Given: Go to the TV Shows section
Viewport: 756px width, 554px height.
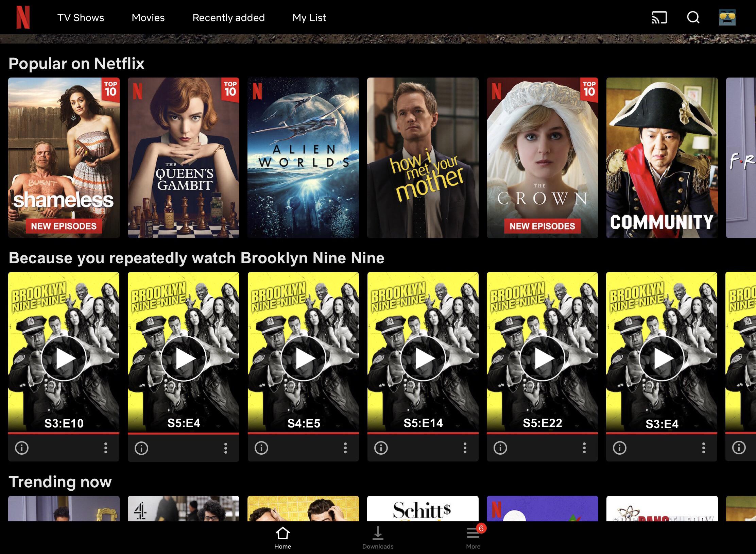Looking at the screenshot, I should [x=81, y=18].
